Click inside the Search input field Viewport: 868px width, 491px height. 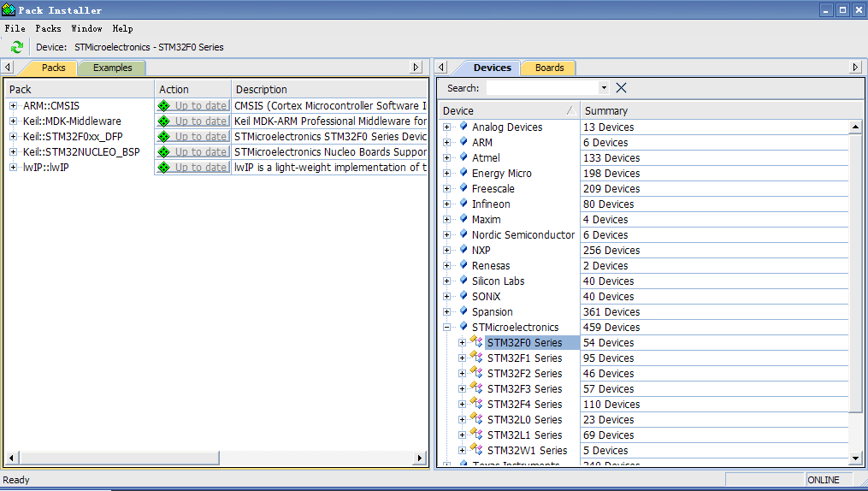point(542,87)
